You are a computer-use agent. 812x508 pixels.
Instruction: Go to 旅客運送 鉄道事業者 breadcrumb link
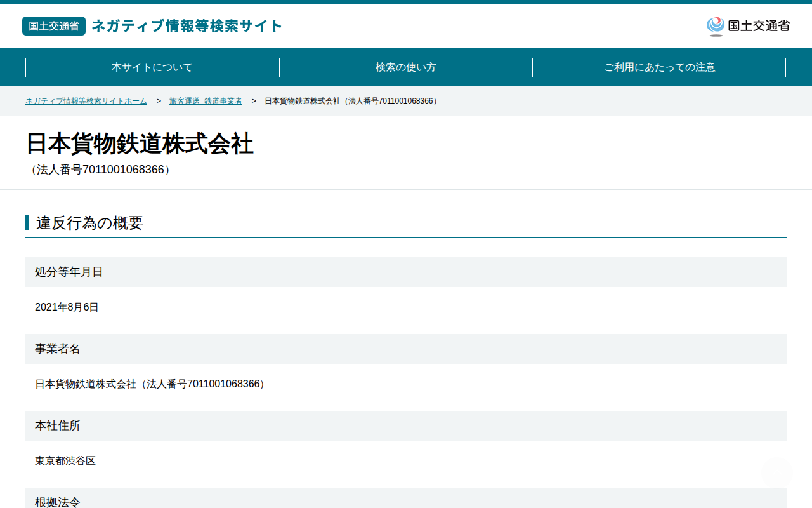pyautogui.click(x=206, y=101)
